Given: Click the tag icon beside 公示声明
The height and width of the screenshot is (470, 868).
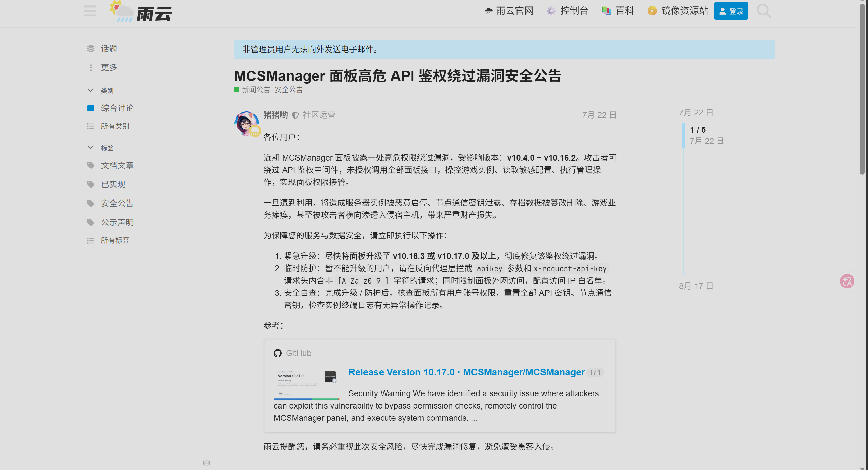Looking at the screenshot, I should pyautogui.click(x=91, y=223).
